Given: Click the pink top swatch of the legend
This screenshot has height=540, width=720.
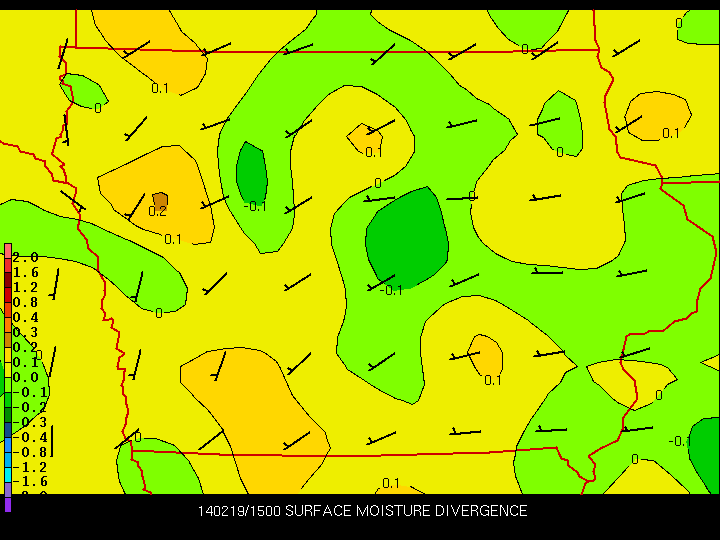Looking at the screenshot, I should [x=8, y=251].
